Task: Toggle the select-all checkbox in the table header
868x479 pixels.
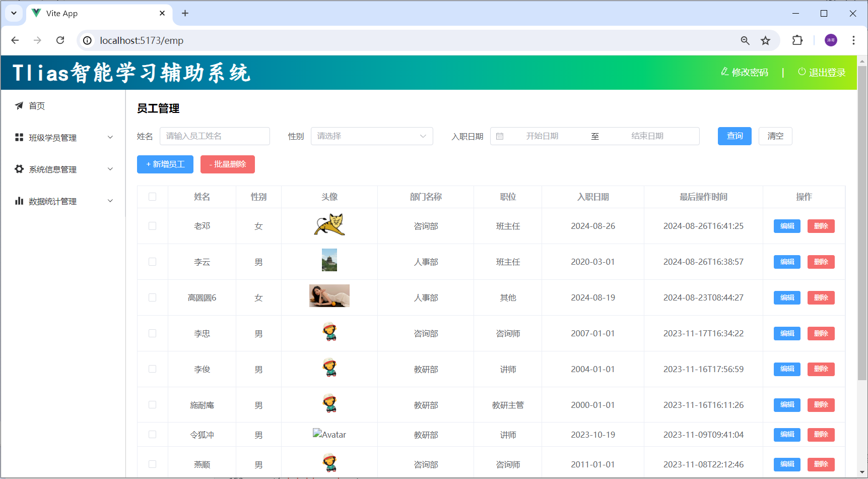Action: 152,197
